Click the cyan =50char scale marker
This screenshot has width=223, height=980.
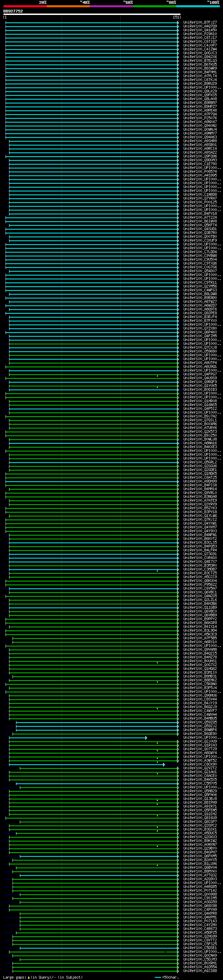[x=158, y=977]
